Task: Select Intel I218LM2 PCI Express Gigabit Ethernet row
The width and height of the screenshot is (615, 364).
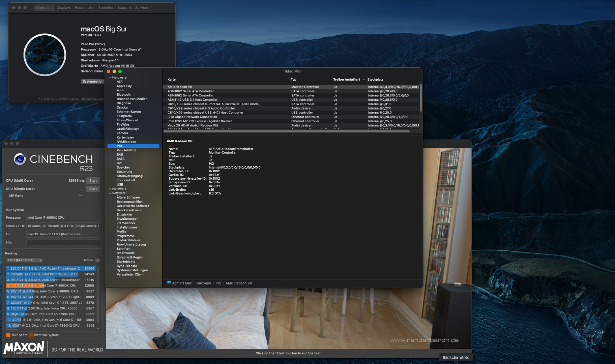Action: click(291, 121)
